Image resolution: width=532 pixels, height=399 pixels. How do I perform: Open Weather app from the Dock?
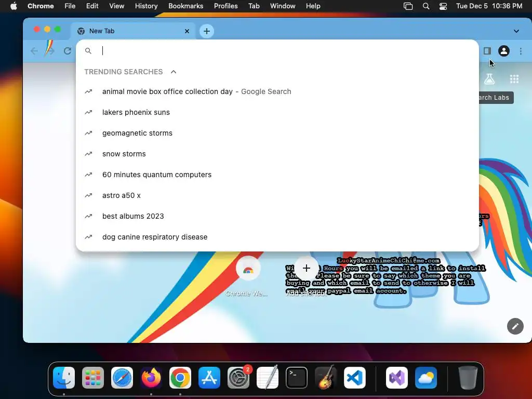tap(426, 378)
